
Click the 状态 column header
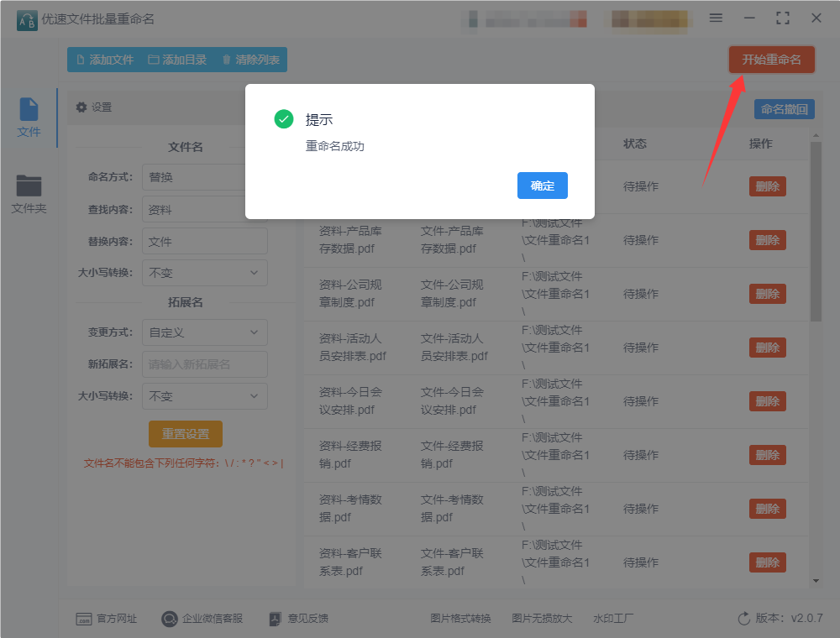635,144
